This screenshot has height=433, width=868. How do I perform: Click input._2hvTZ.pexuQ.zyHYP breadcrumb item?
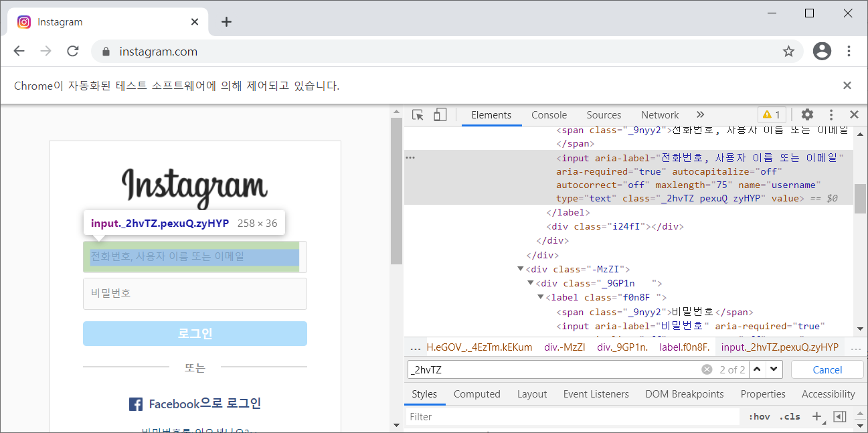(780, 347)
